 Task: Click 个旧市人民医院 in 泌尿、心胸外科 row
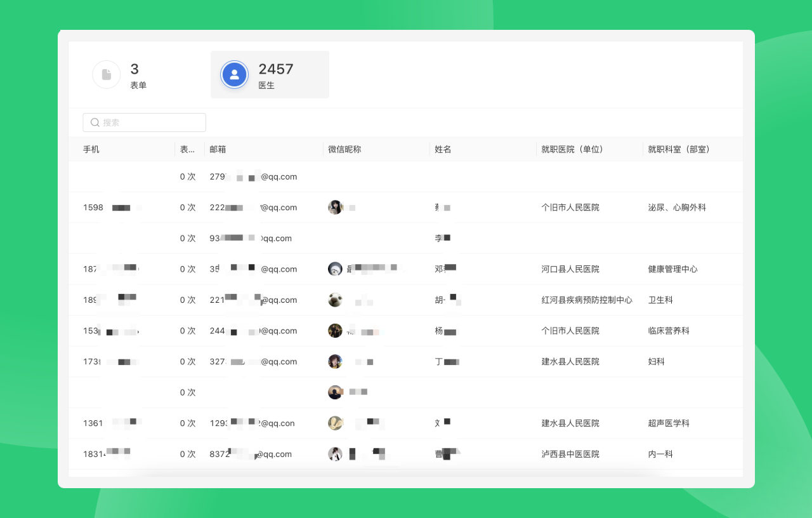[x=570, y=208]
